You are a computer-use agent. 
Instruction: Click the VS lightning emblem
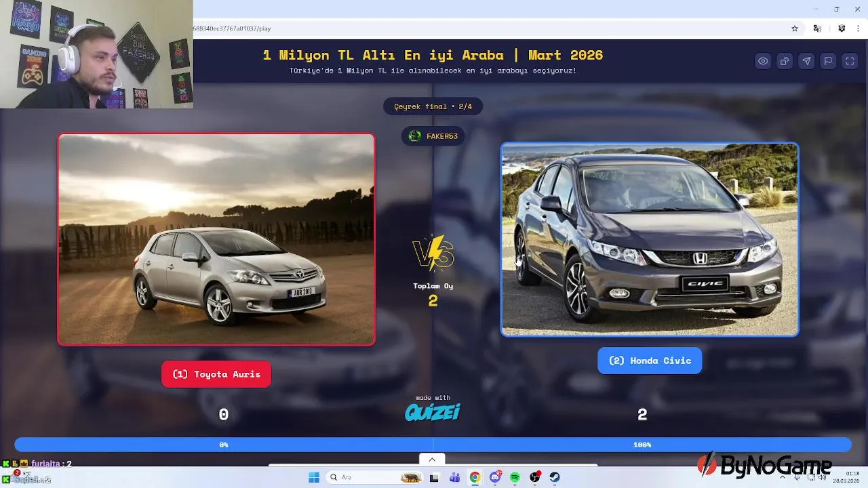coord(433,253)
